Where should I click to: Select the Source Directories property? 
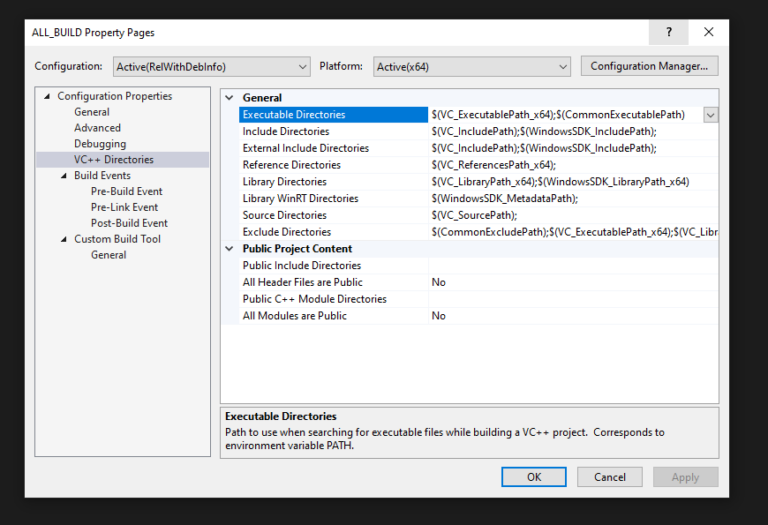tap(334, 215)
